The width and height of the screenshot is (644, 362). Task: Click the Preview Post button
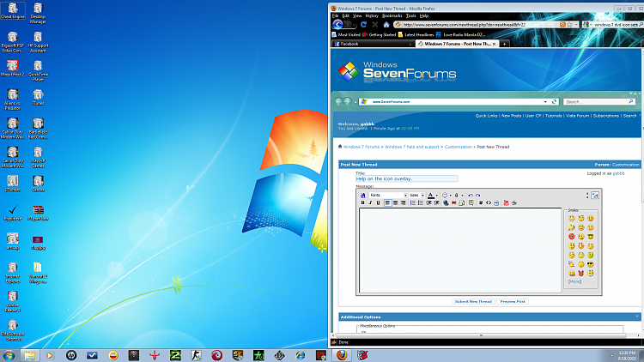(x=512, y=301)
